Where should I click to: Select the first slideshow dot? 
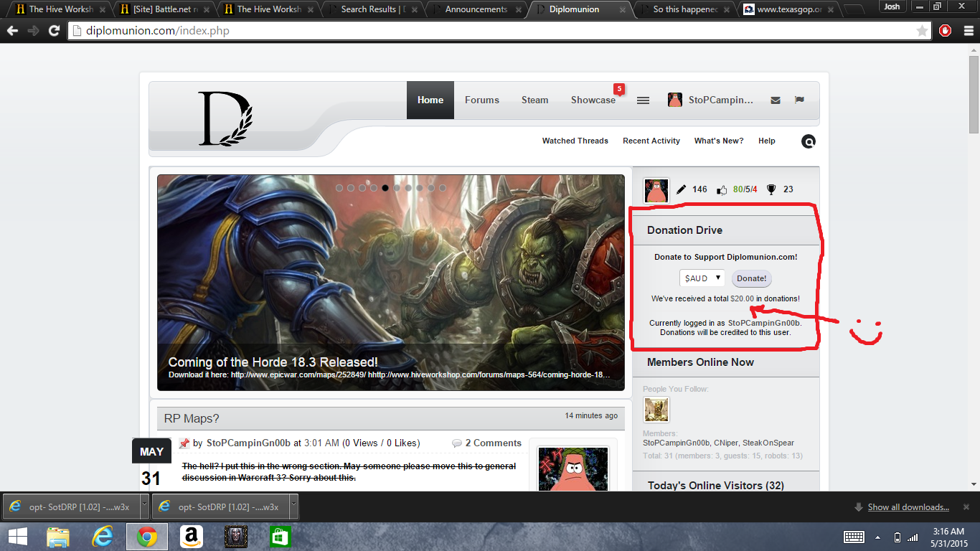click(x=339, y=188)
